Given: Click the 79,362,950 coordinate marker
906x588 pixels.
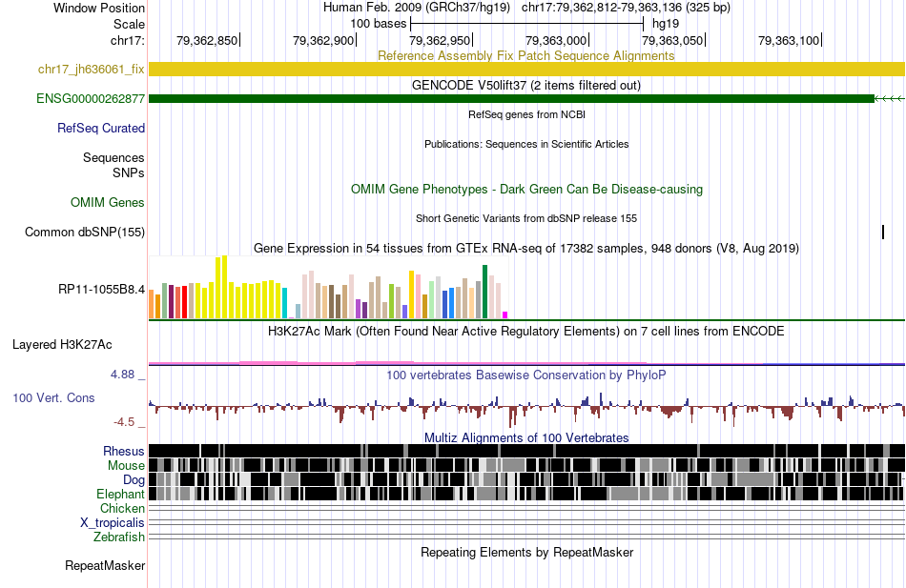Looking at the screenshot, I should click(x=441, y=40).
